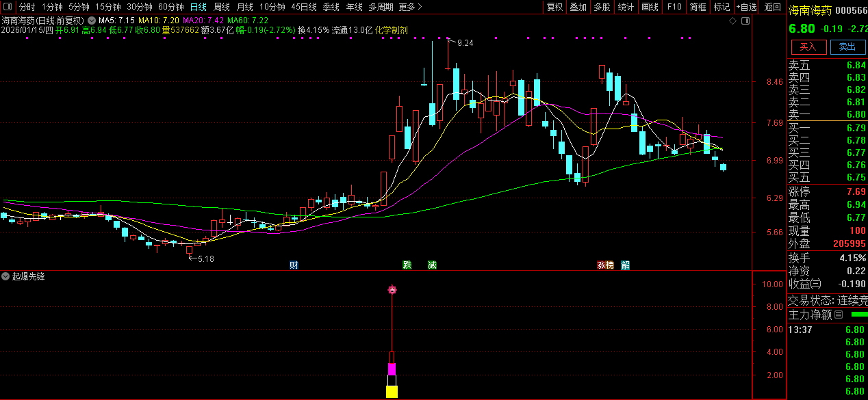Viewport: 868px width, 400px height.
Task: Click the star signal atop the indicator spike
Action: click(392, 290)
